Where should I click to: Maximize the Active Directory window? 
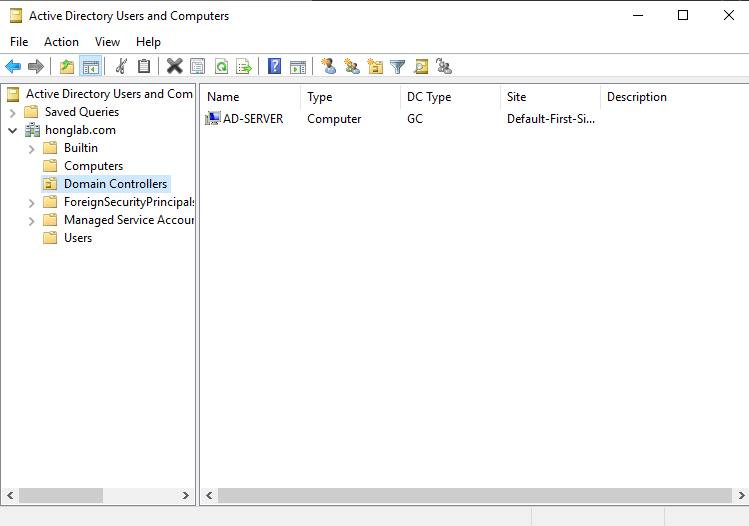[683, 15]
